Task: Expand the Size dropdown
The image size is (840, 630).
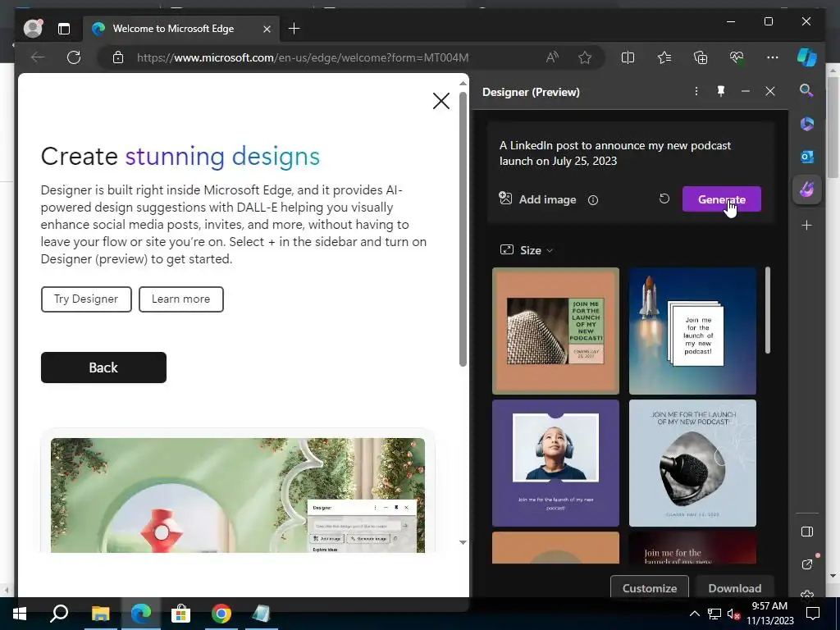Action: pos(526,250)
